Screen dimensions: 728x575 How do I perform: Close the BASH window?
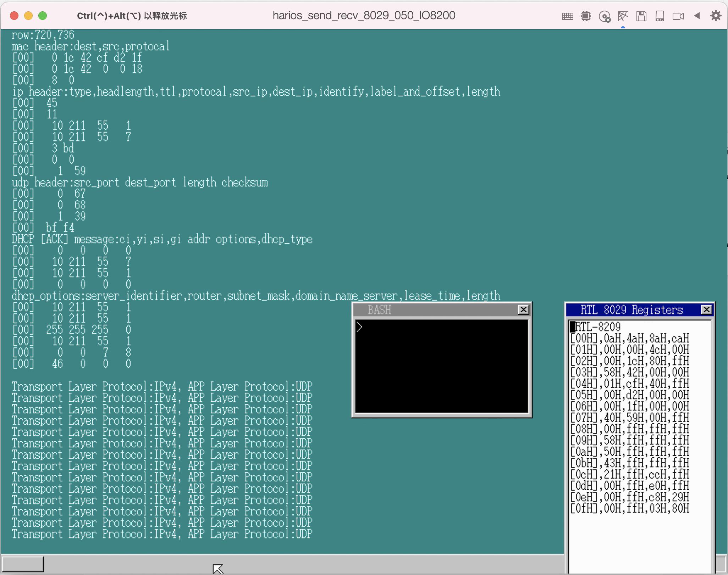coord(523,309)
